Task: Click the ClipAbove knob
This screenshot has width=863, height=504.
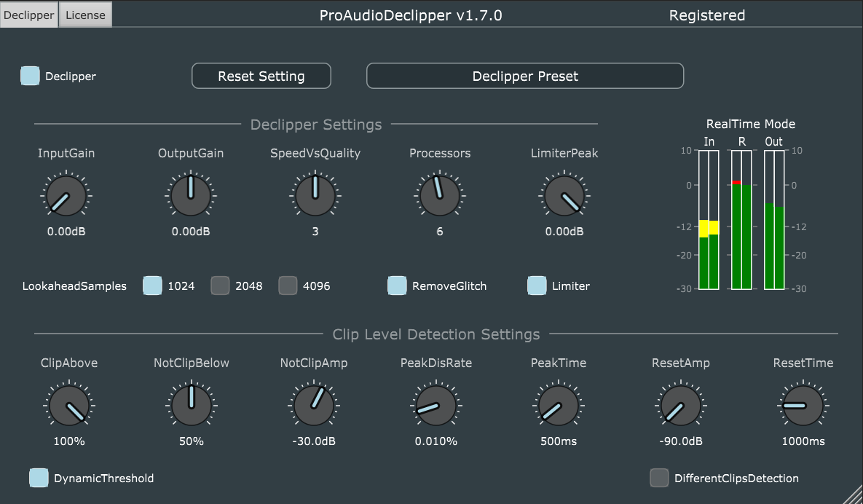Action: tap(69, 406)
